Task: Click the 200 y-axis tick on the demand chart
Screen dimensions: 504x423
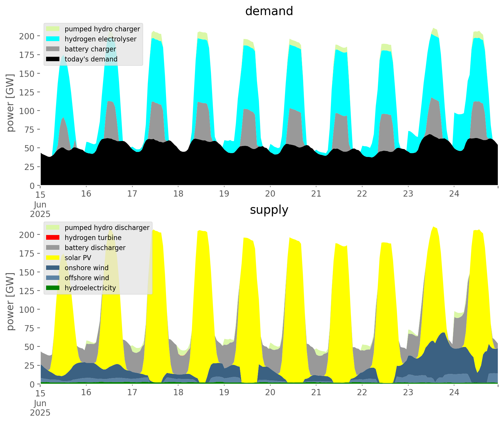Action: pyautogui.click(x=27, y=36)
